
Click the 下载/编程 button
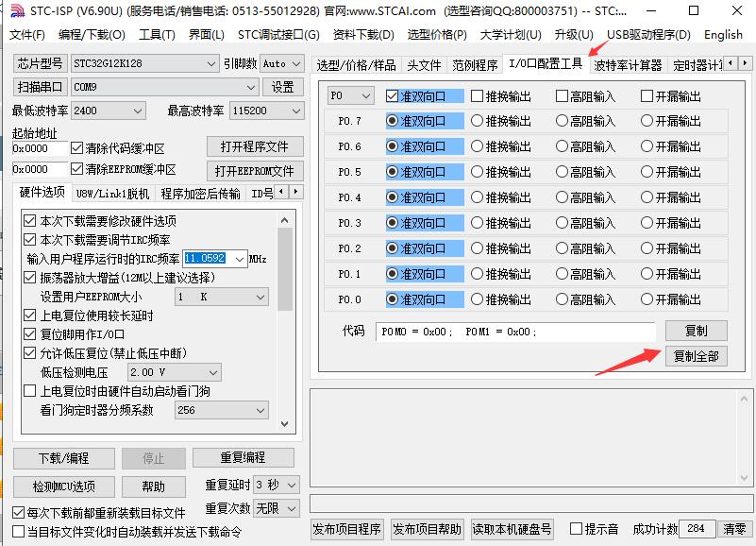point(63,458)
